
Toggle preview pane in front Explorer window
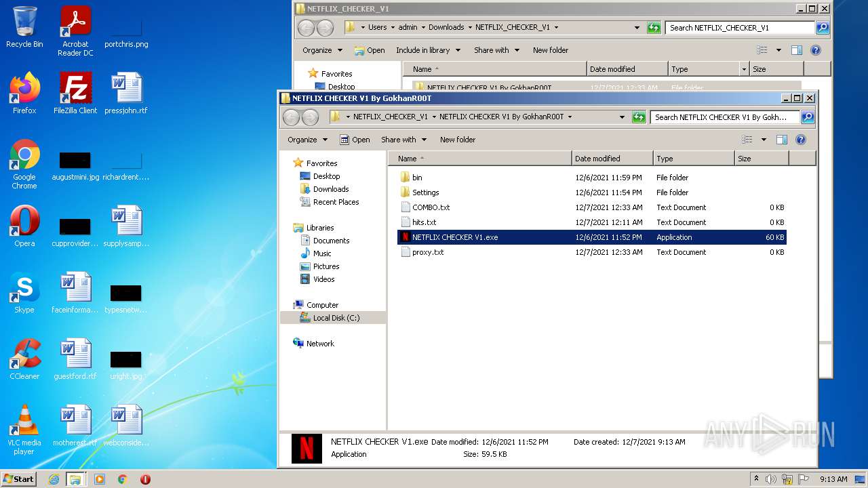tap(782, 140)
